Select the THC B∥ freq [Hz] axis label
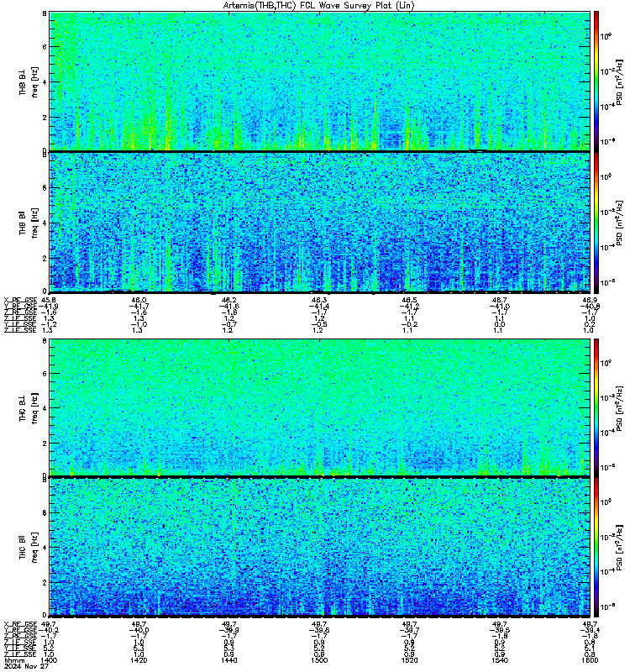This screenshot has height=672, width=630. [29, 548]
